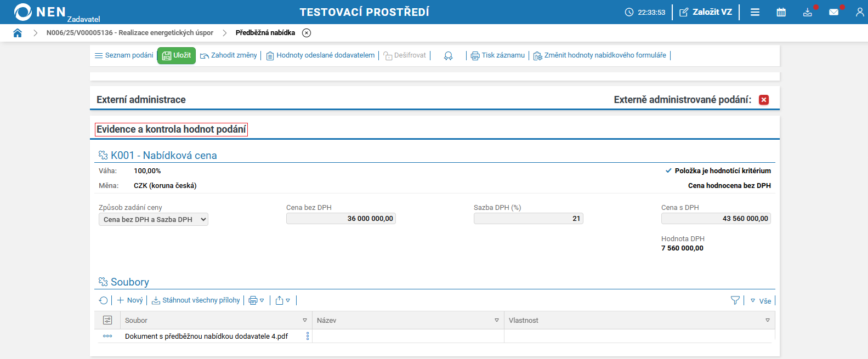Click the Externí administrace heading
Image resolution: width=868 pixels, height=359 pixels.
click(x=141, y=100)
